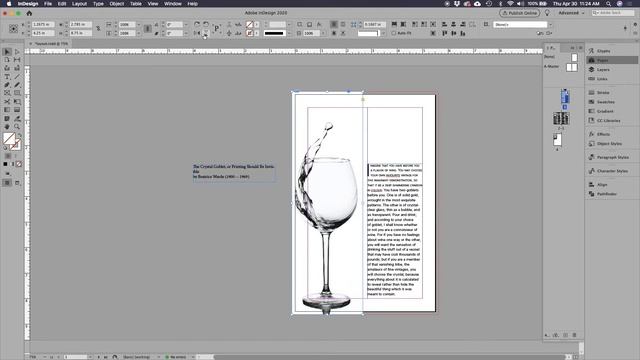Select the Note tool
Viewport: 640px width, 360px height.
[x=7, y=118]
